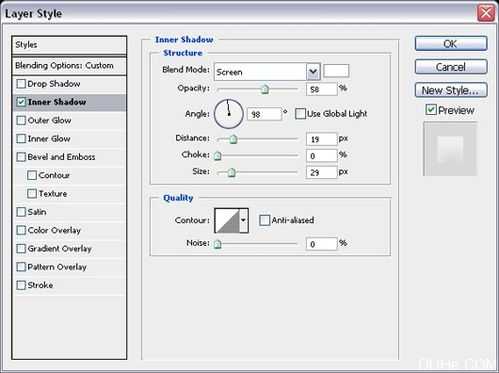Click the Angle dial control
The image size is (499, 373).
(229, 114)
